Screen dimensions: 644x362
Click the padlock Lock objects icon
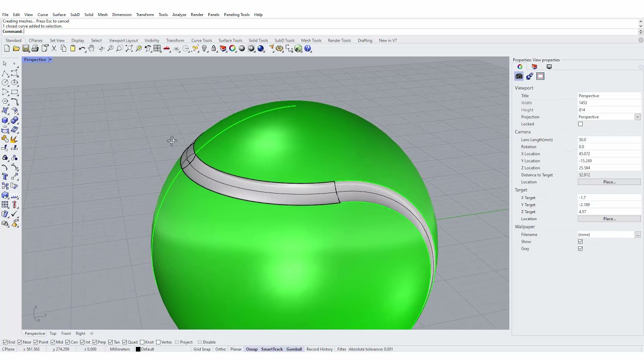tap(214, 49)
